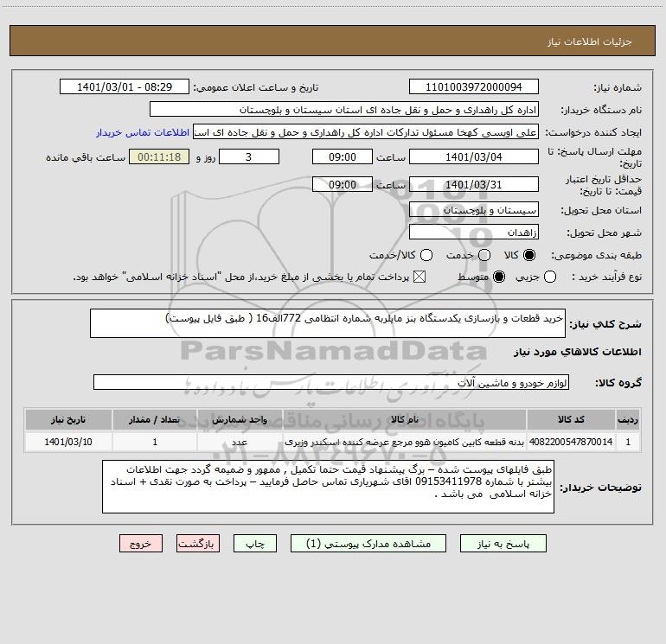The image size is (666, 644).
Task: Click the نام کالا column header
Action: 405,419
